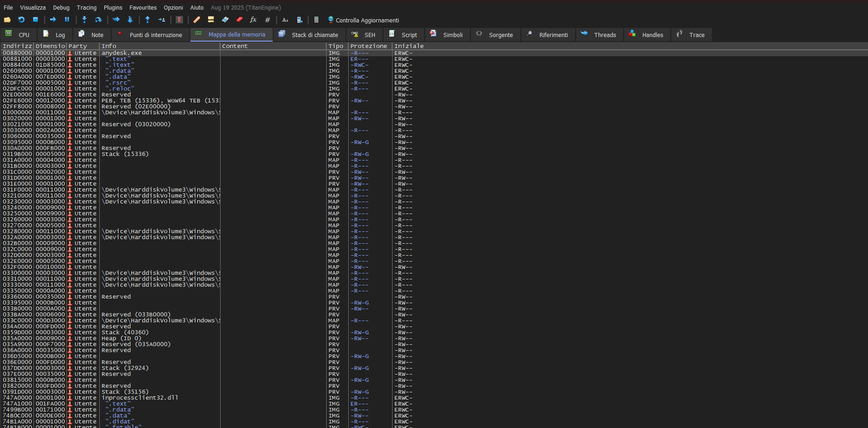The height and width of the screenshot is (428, 868).
Task: Open the Threads tab
Action: click(599, 35)
